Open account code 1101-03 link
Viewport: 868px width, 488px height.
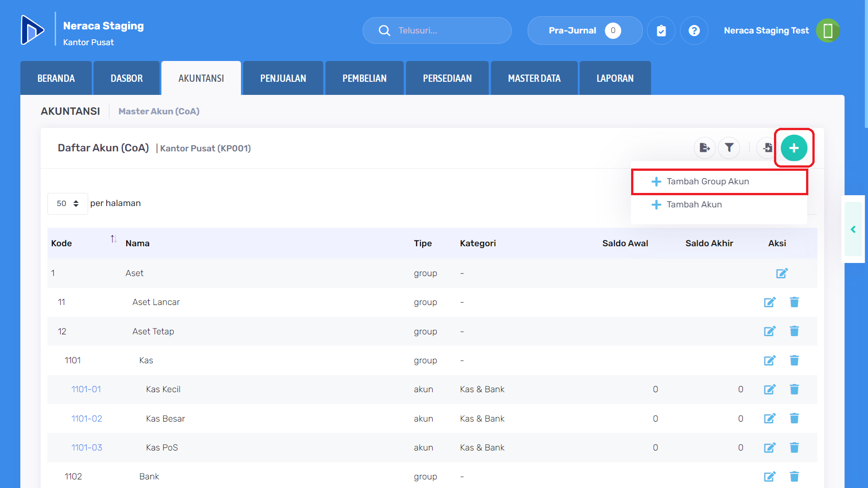tap(87, 447)
